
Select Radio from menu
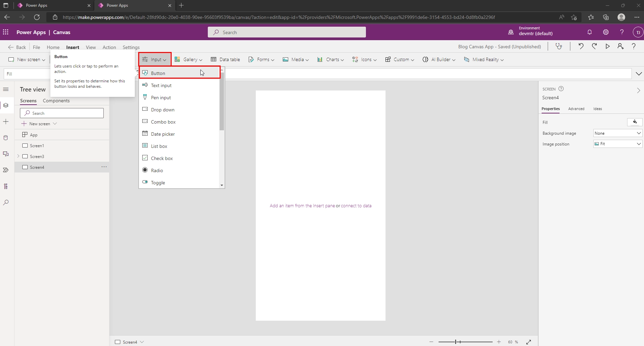coord(179,170)
